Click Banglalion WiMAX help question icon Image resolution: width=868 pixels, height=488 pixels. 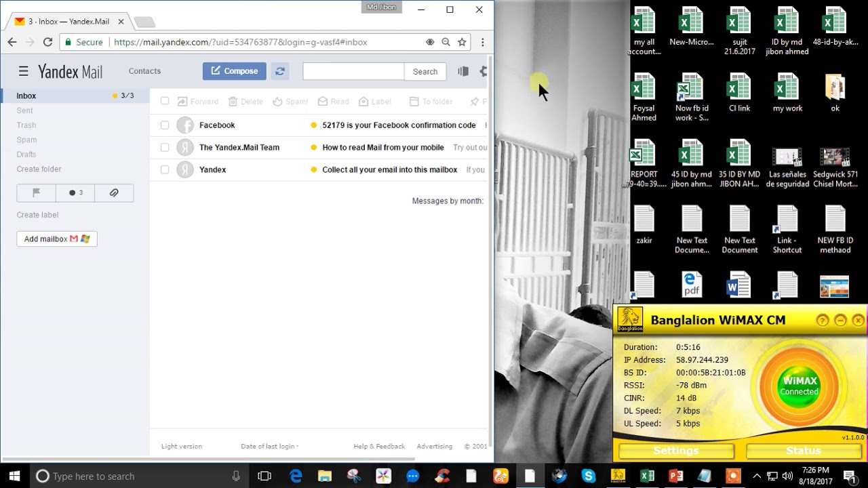click(x=823, y=321)
